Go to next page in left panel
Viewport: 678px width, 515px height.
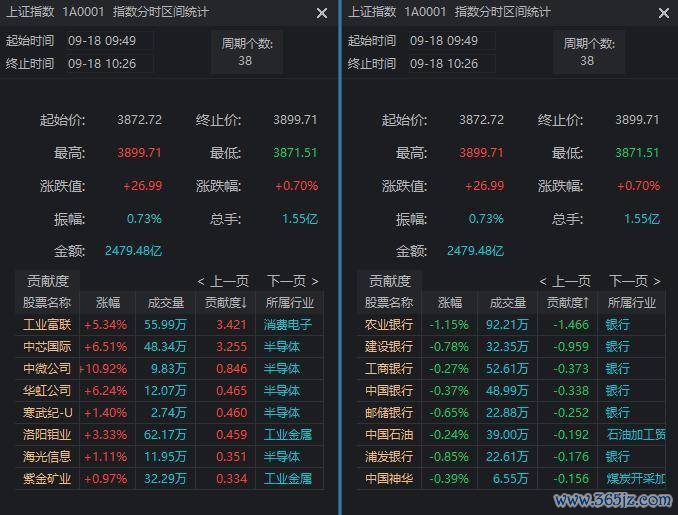[293, 281]
